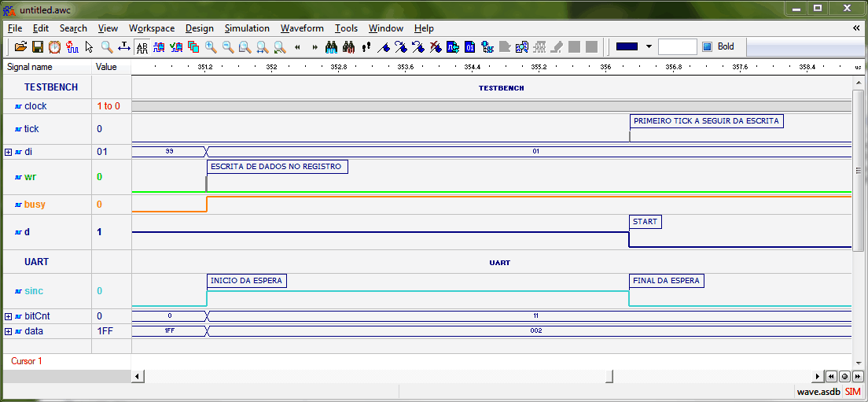The height and width of the screenshot is (402, 868).
Task: Click the Cursor 1 label
Action: tap(27, 362)
